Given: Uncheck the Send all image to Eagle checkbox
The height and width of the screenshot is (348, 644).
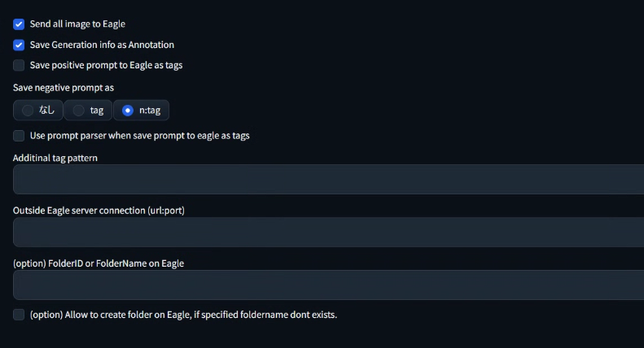Looking at the screenshot, I should click(19, 24).
